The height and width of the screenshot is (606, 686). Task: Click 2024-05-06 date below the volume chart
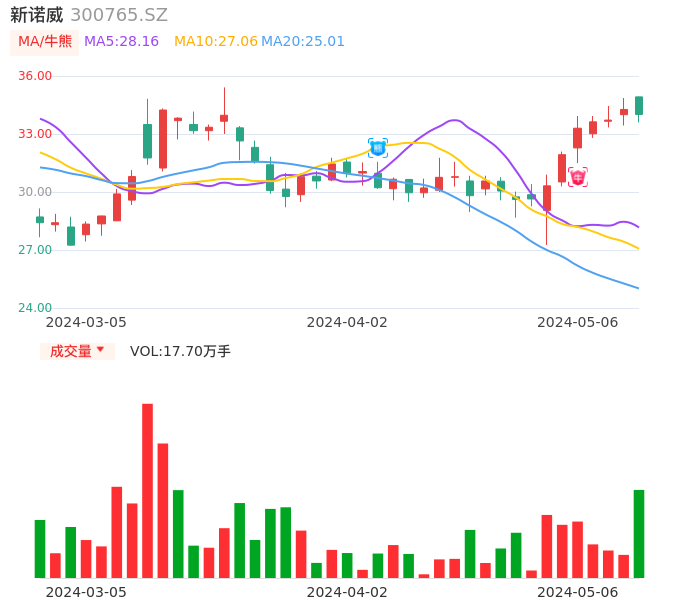point(578,592)
